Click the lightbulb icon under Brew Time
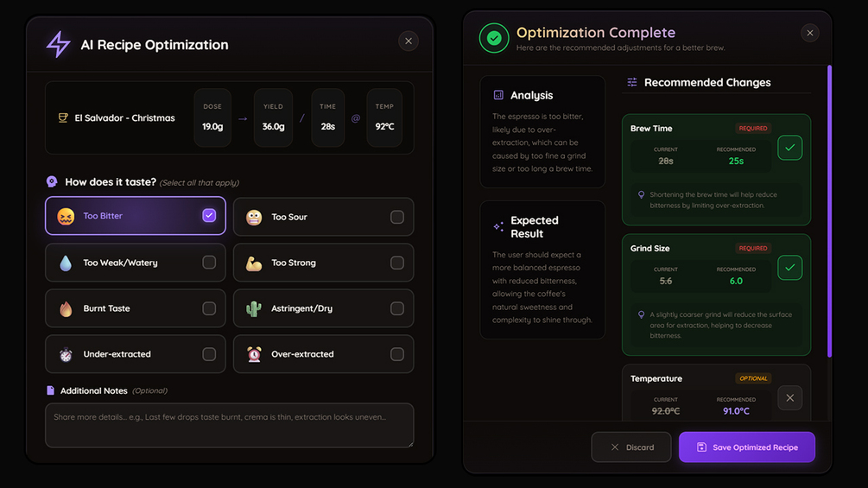 click(641, 195)
